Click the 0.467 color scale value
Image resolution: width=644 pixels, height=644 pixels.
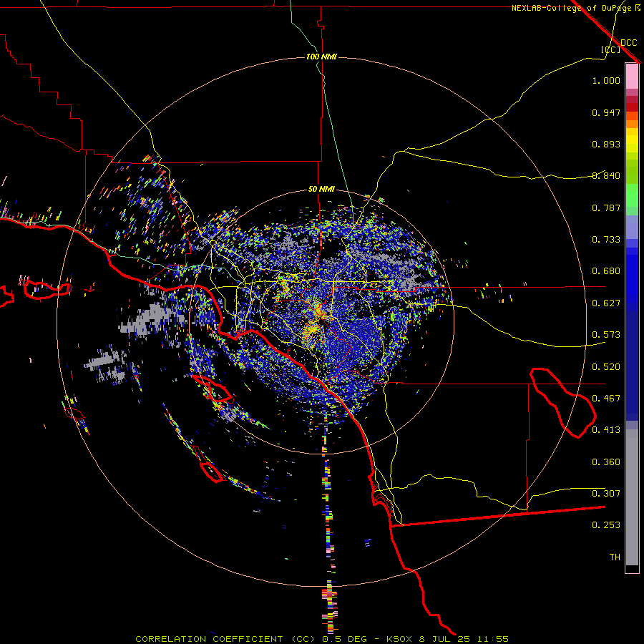tap(606, 399)
